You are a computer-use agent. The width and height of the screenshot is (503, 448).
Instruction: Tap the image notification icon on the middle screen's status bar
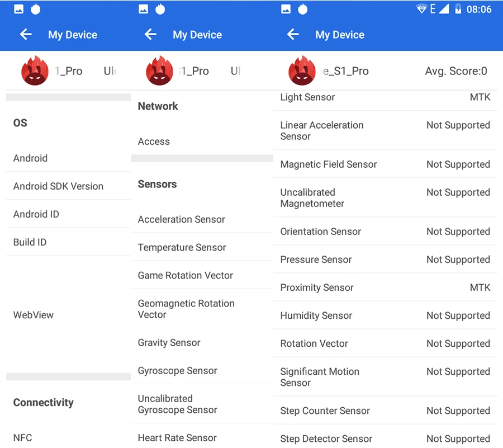pos(143,9)
